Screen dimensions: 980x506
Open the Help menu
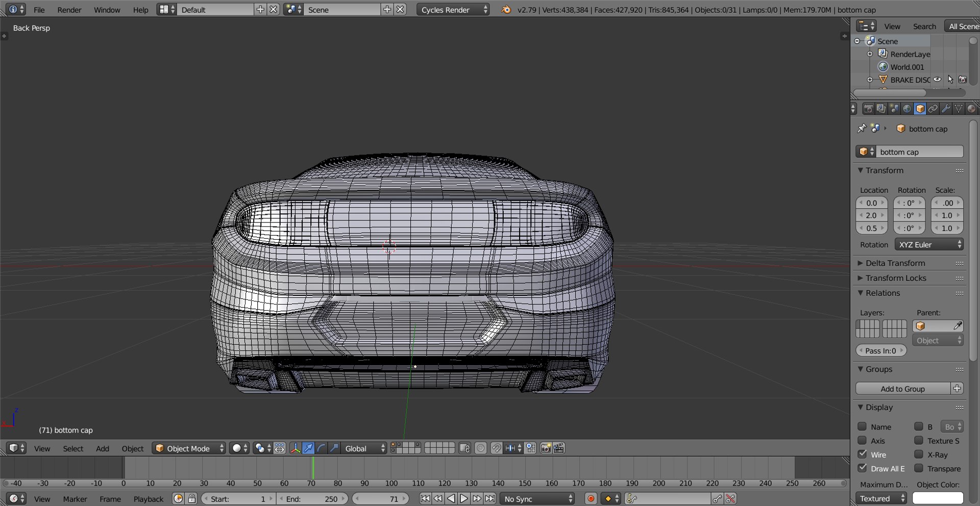click(140, 10)
